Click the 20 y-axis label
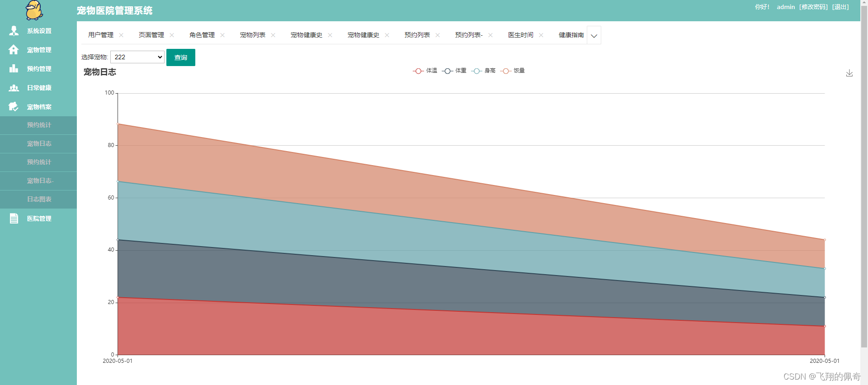This screenshot has height=385, width=868. [111, 302]
